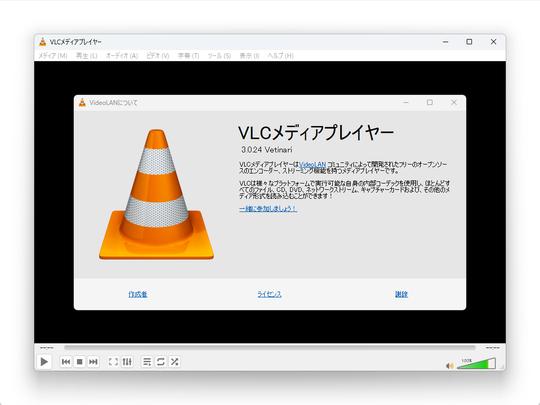The width and height of the screenshot is (540, 405).
Task: Stop playback with the stop button
Action: coord(80,362)
